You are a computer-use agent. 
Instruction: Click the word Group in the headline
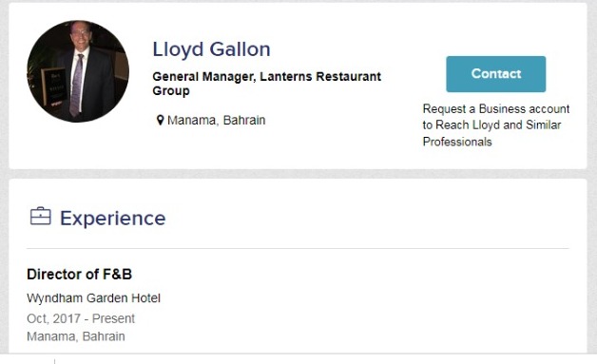pos(171,91)
